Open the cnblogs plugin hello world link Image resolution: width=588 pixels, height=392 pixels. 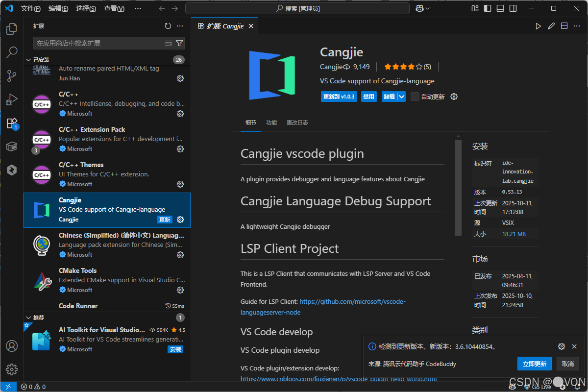(339, 379)
